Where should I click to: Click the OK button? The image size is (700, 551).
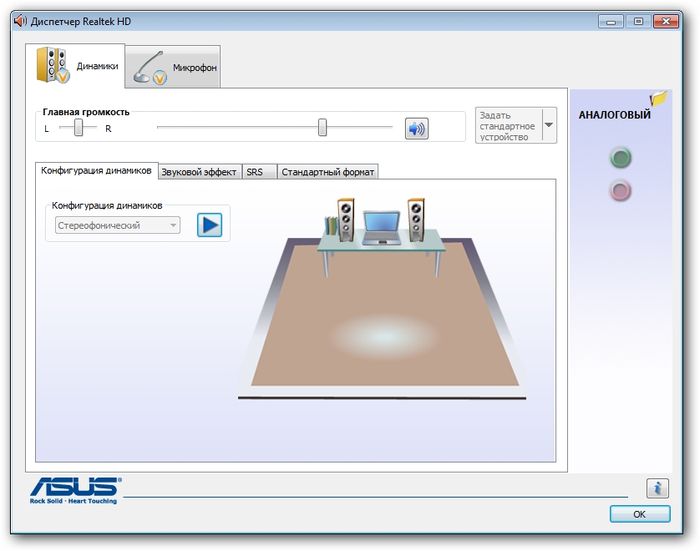[640, 514]
